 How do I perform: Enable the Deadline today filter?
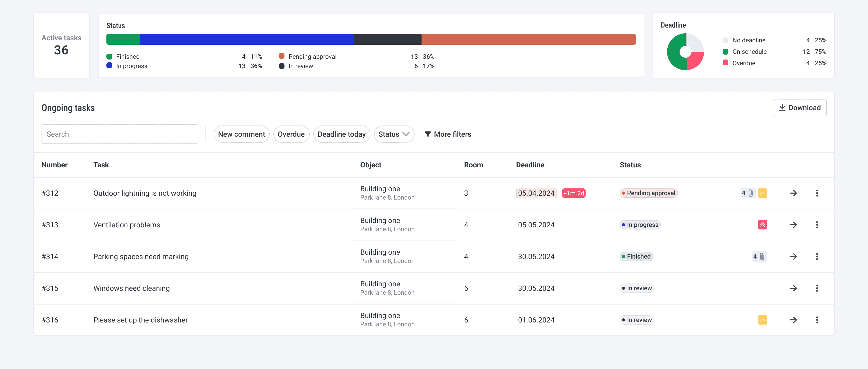pyautogui.click(x=341, y=134)
